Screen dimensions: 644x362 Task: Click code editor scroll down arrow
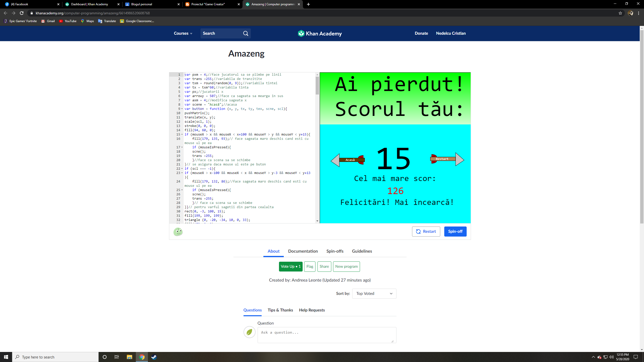(x=317, y=221)
